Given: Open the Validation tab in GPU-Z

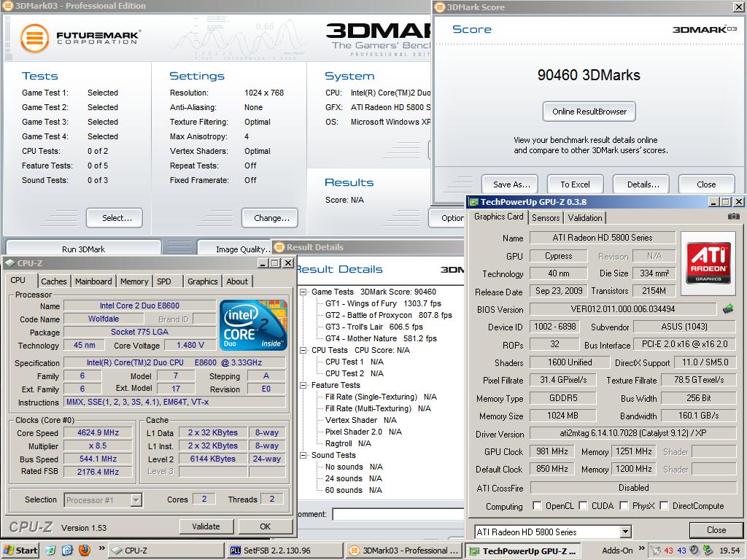Looking at the screenshot, I should click(x=585, y=217).
